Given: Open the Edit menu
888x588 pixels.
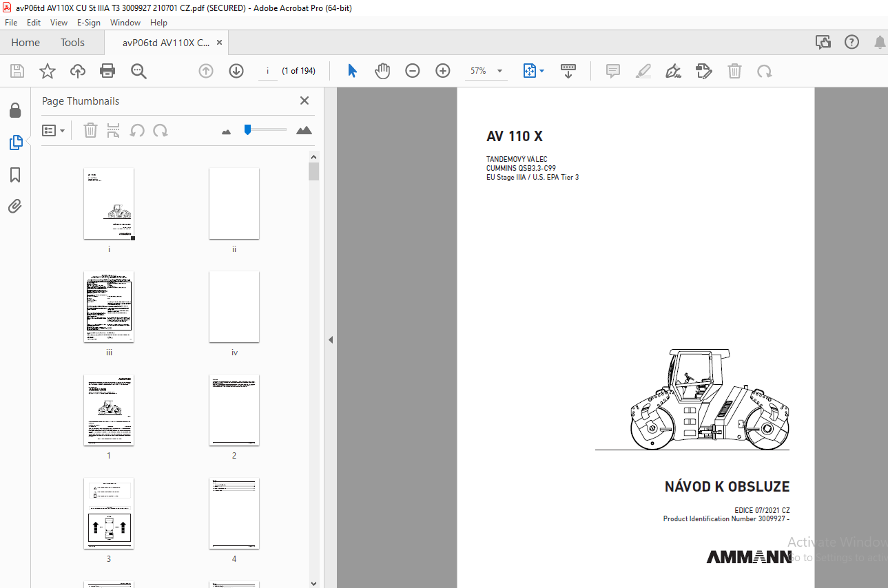Looking at the screenshot, I should point(34,23).
